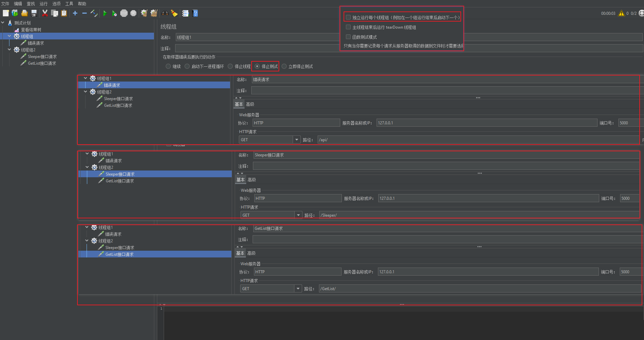Open Function Helper list icon
This screenshot has height=340, width=644.
185,13
